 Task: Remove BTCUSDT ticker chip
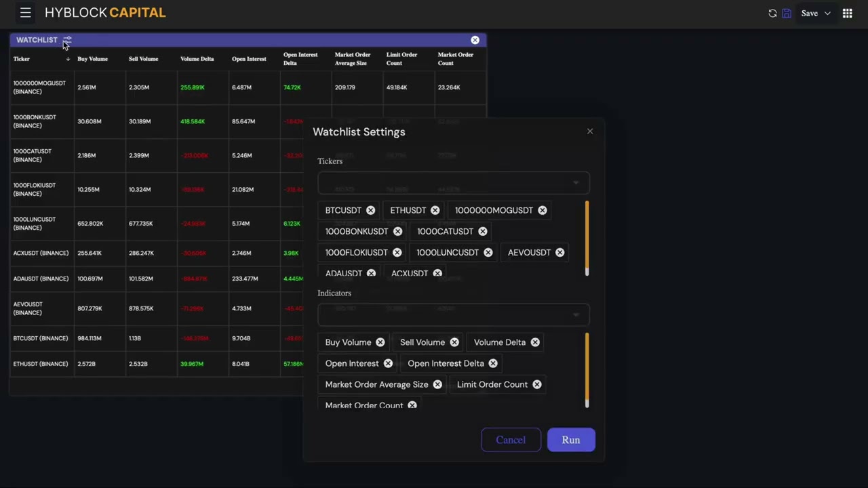370,210
